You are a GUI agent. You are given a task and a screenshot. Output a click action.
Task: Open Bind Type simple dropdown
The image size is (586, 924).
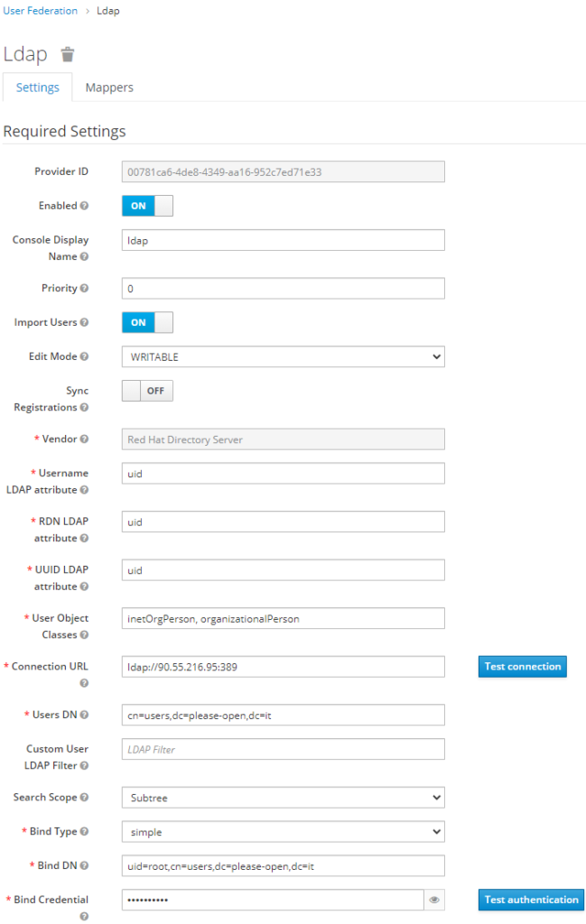point(283,831)
